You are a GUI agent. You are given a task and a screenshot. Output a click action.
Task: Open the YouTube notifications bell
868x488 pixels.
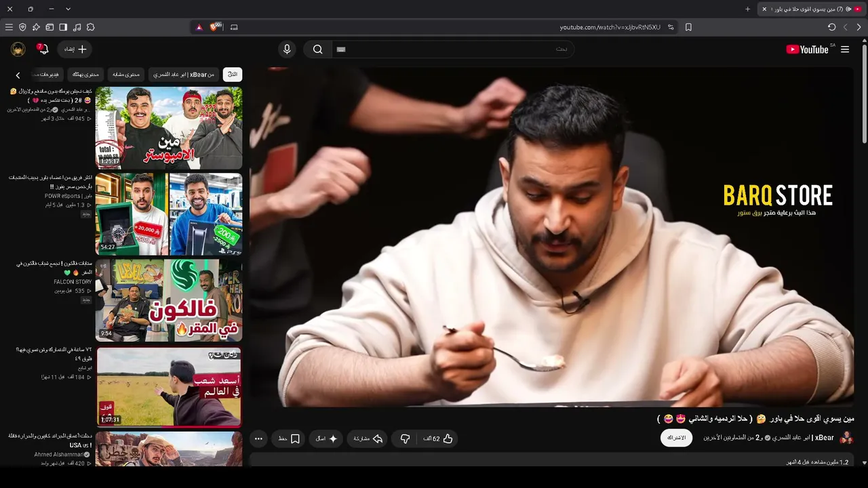[x=42, y=49]
